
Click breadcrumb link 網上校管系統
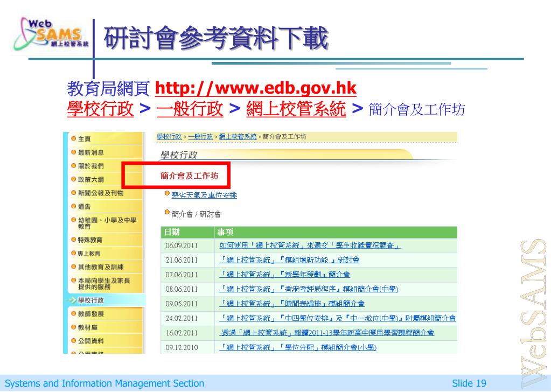click(238, 137)
